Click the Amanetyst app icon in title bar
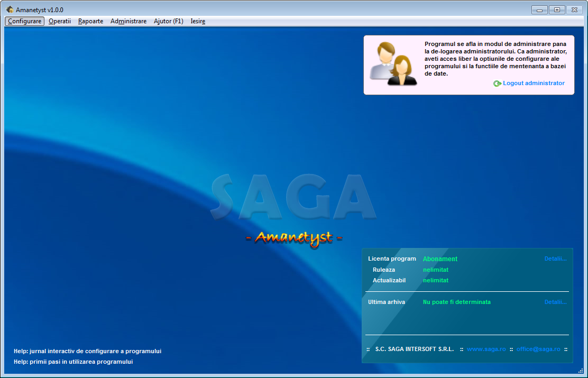Image resolution: width=588 pixels, height=378 pixels. click(x=10, y=10)
